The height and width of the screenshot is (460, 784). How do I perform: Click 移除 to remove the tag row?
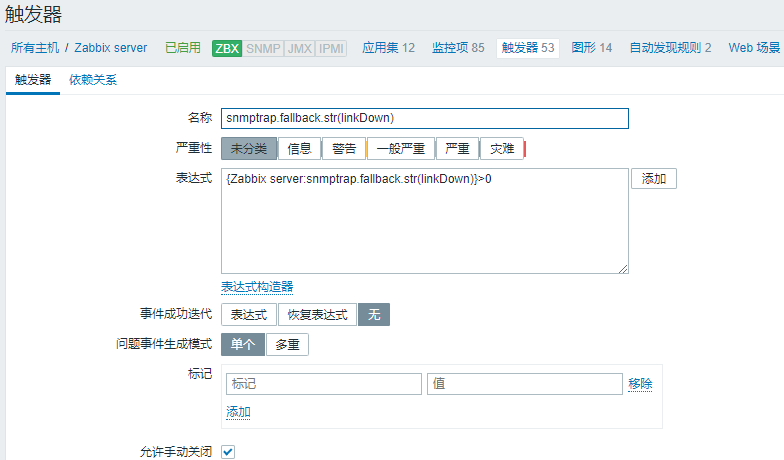click(x=640, y=384)
